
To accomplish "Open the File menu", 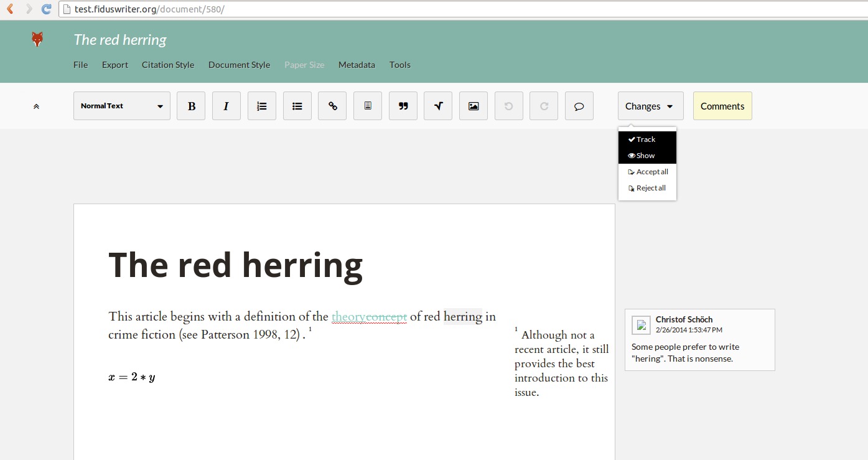I will pyautogui.click(x=80, y=65).
